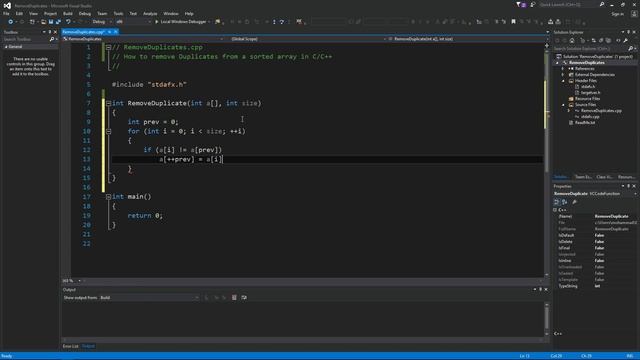The width and height of the screenshot is (640, 360).
Task: Close the RemoveDuplicates.cpp tab
Action: tap(116, 32)
